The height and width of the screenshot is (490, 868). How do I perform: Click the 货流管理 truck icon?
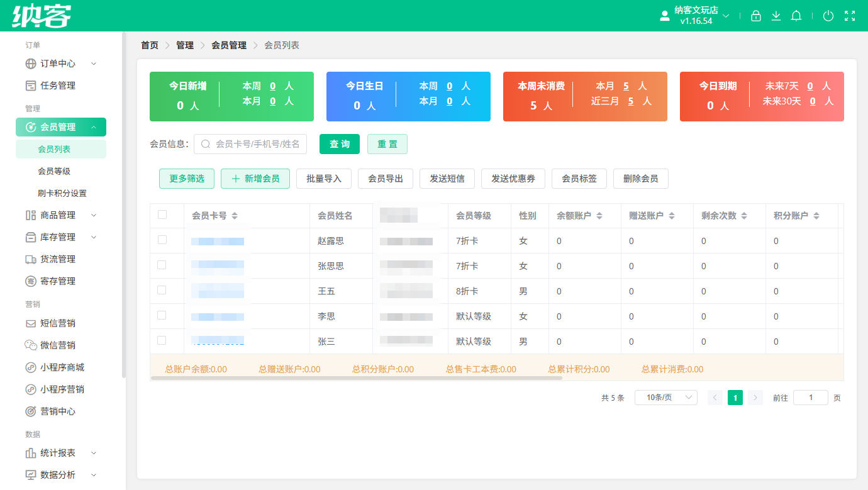pyautogui.click(x=31, y=259)
